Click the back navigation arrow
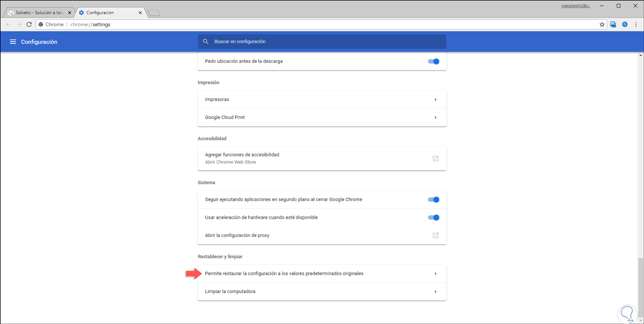 click(9, 25)
